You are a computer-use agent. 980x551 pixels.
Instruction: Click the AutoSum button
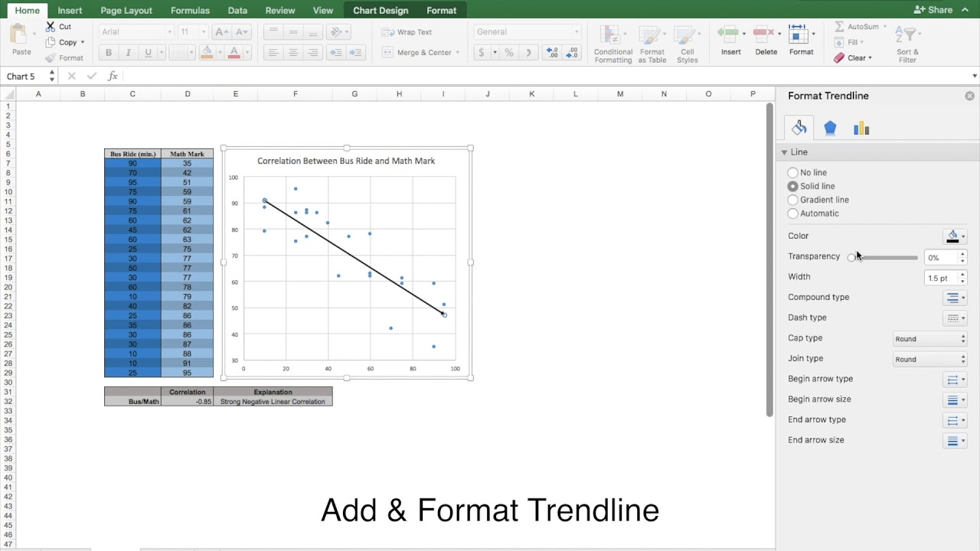pos(861,27)
